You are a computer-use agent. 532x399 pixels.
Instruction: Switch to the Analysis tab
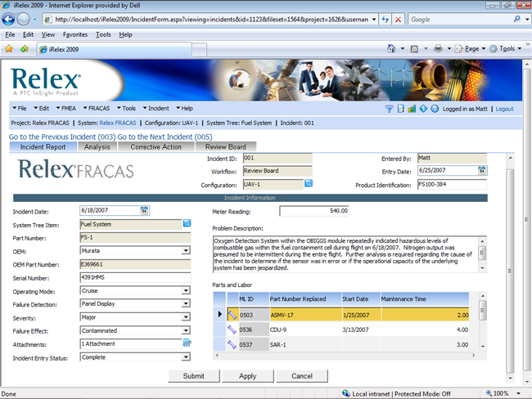pos(97,147)
